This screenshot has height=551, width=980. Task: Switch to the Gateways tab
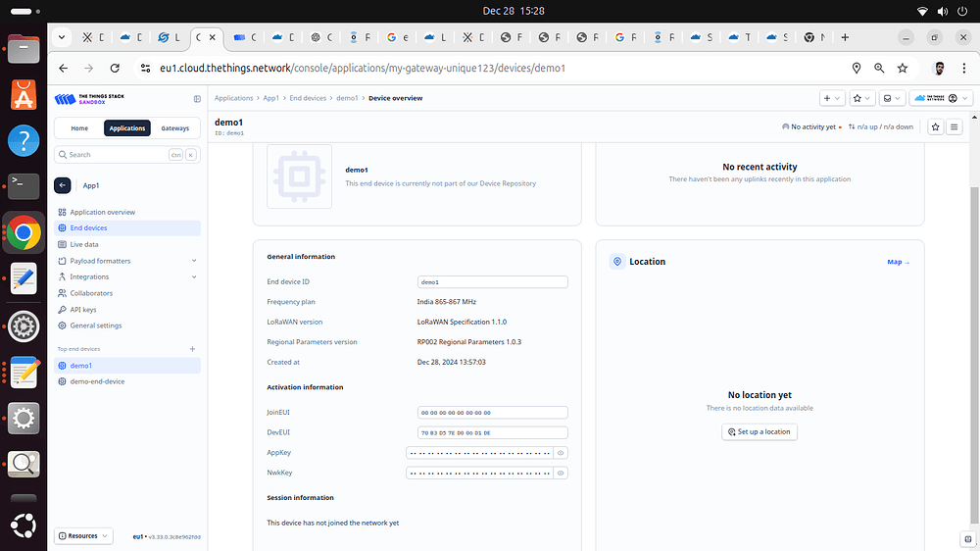175,128
